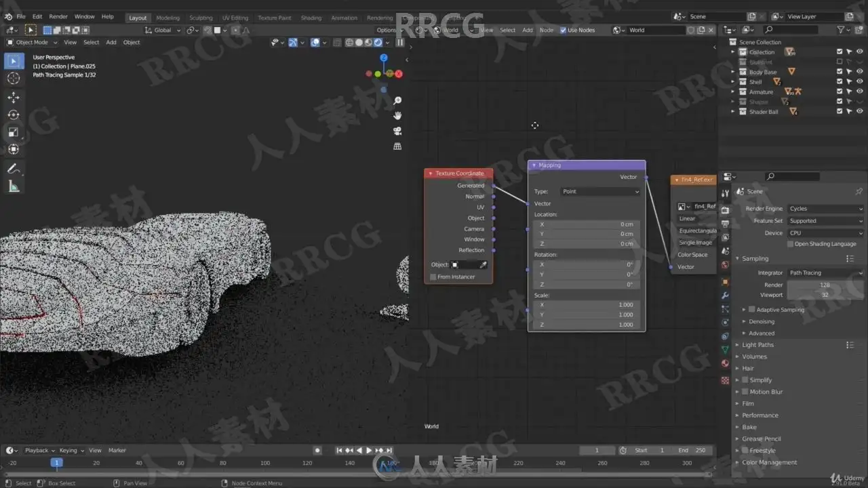
Task: Select the Select Box tool in viewport toolbar
Action: pyautogui.click(x=14, y=62)
